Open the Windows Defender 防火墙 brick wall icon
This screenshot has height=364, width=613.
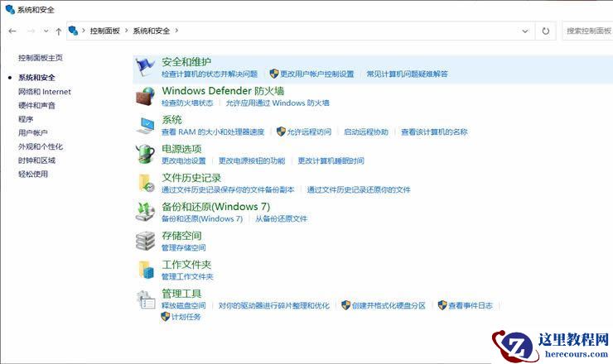[x=145, y=96]
